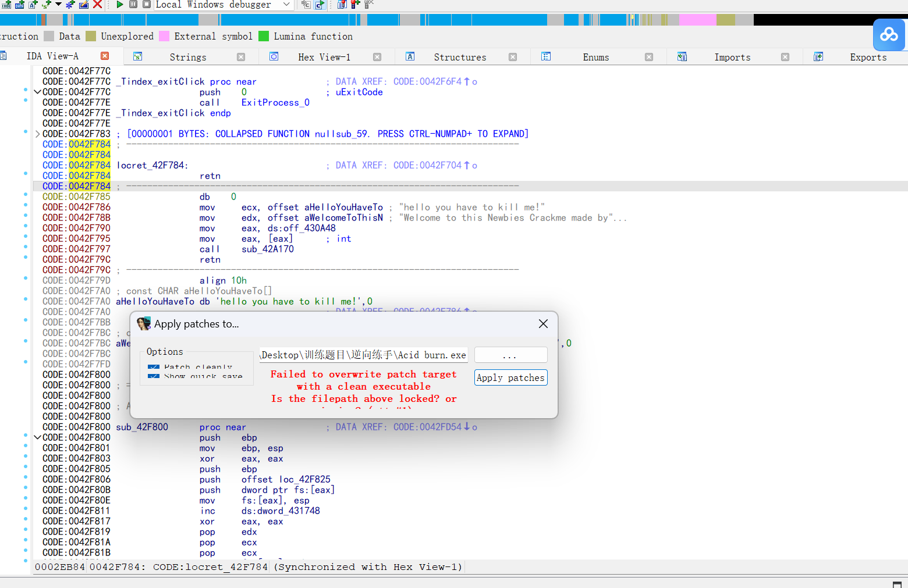Collapse the sub_42F800 function chevron

[37, 437]
